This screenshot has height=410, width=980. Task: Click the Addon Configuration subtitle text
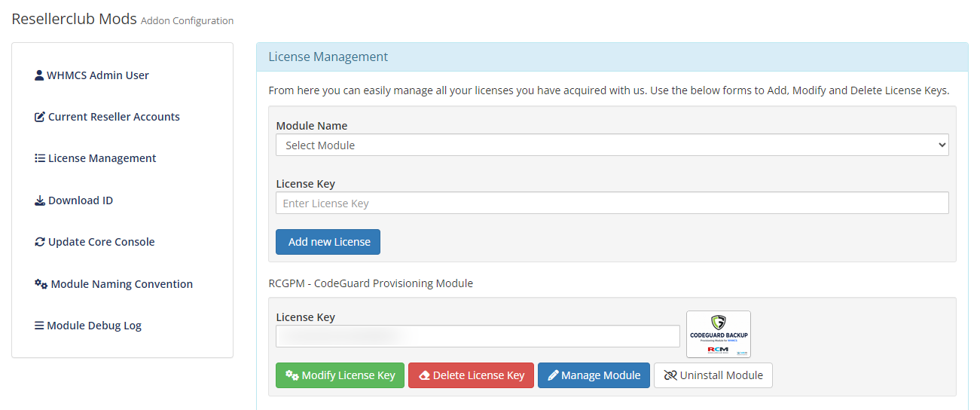(x=188, y=21)
